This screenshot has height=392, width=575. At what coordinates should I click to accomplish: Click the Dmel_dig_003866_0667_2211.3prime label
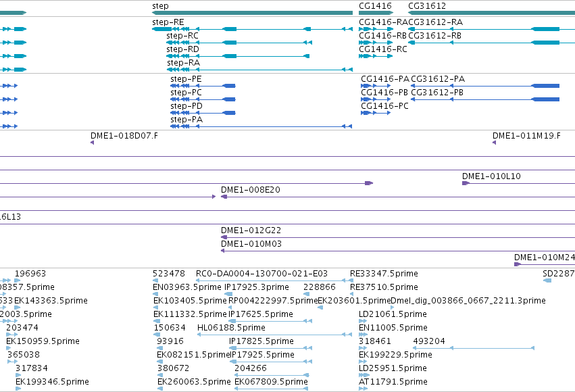point(468,301)
